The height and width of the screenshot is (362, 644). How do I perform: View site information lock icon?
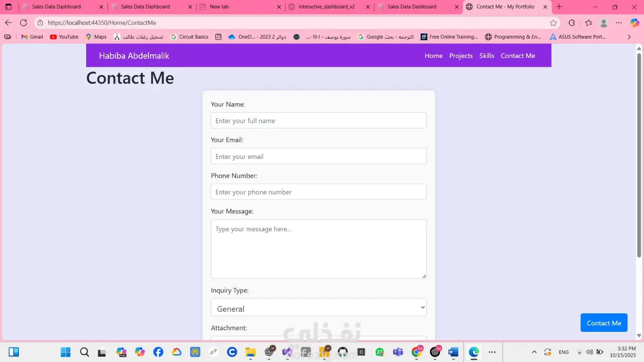coord(40,23)
